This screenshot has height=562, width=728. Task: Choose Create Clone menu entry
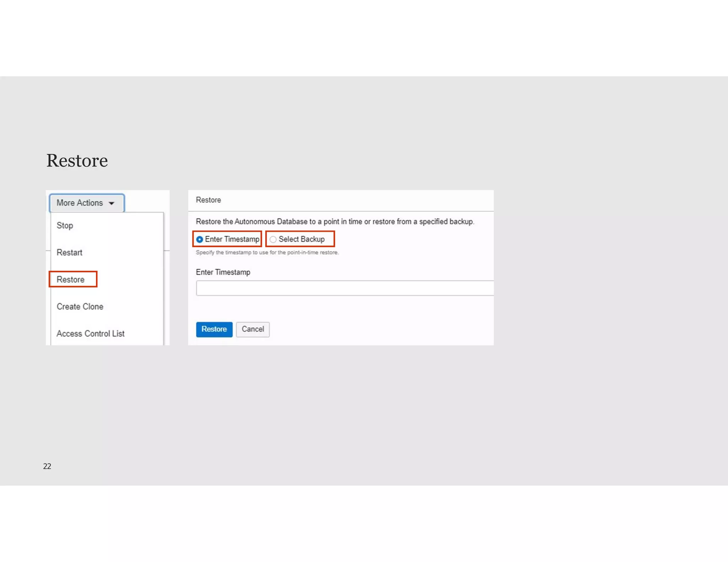point(80,307)
